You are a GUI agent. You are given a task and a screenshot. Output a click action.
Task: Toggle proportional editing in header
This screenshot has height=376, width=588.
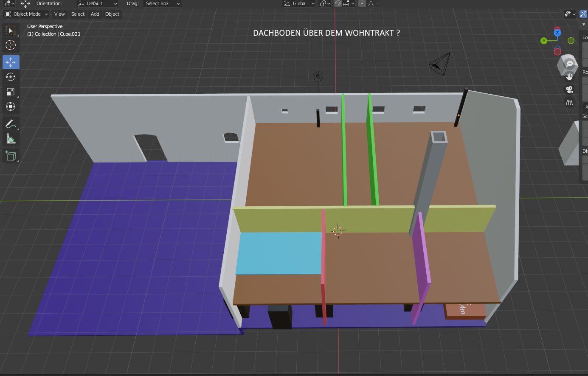point(362,3)
